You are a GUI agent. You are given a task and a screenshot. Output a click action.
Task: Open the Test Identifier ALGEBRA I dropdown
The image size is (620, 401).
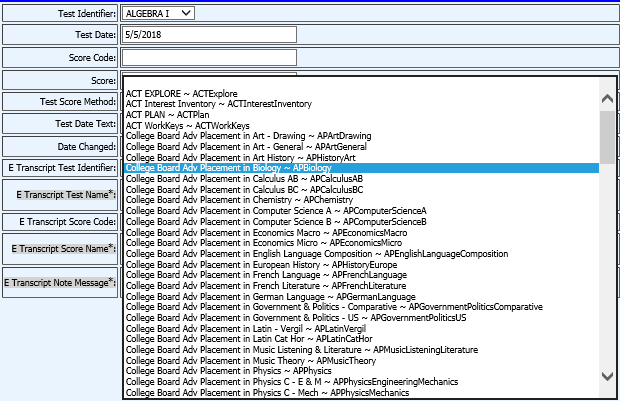click(x=158, y=13)
